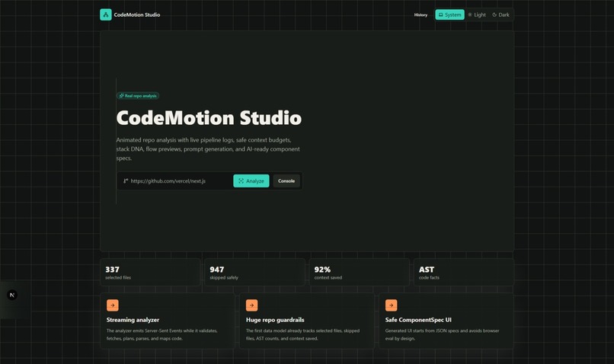This screenshot has height=364, width=614.
Task: Click the Safe ComponentSpec UI arrow icon
Action: (x=392, y=305)
